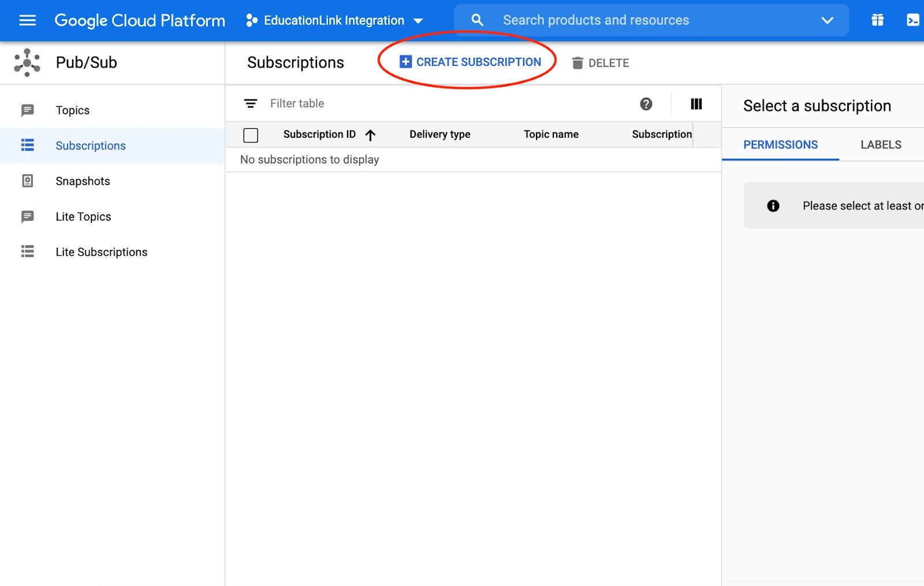
Task: Open the hamburger navigation menu
Action: tap(27, 20)
